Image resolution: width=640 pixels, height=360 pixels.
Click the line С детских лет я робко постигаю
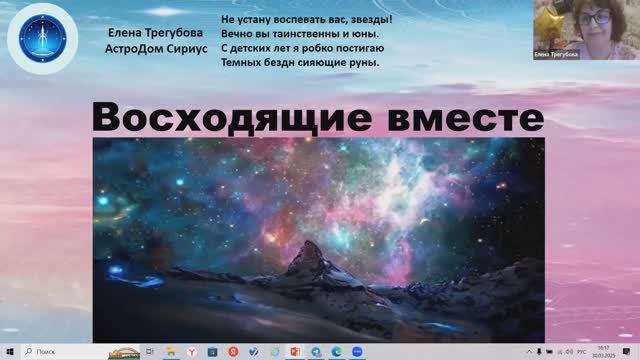coord(302,48)
